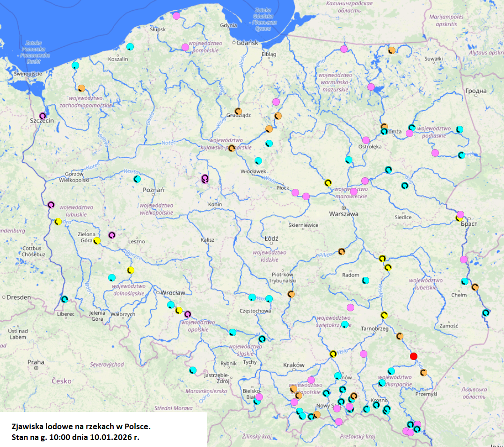Click the magenta marker near Brest border
The width and height of the screenshot is (504, 447).
point(460,215)
